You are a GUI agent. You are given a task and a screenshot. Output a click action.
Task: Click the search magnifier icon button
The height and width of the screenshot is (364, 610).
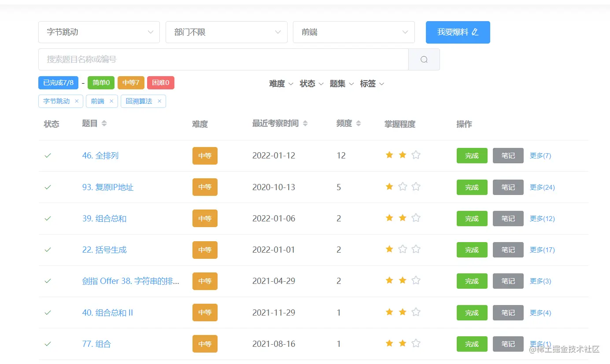click(424, 59)
